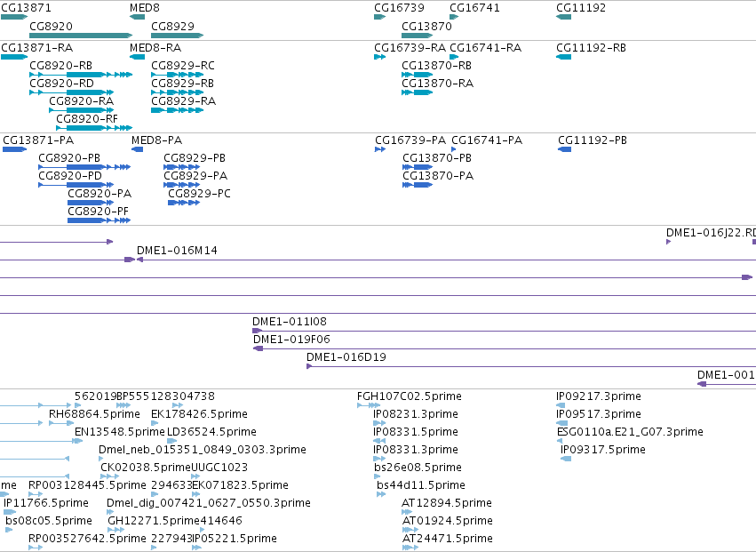Click EST bs44d11.5prime
Image resolution: width=756 pixels, height=552 pixels.
coord(421,485)
